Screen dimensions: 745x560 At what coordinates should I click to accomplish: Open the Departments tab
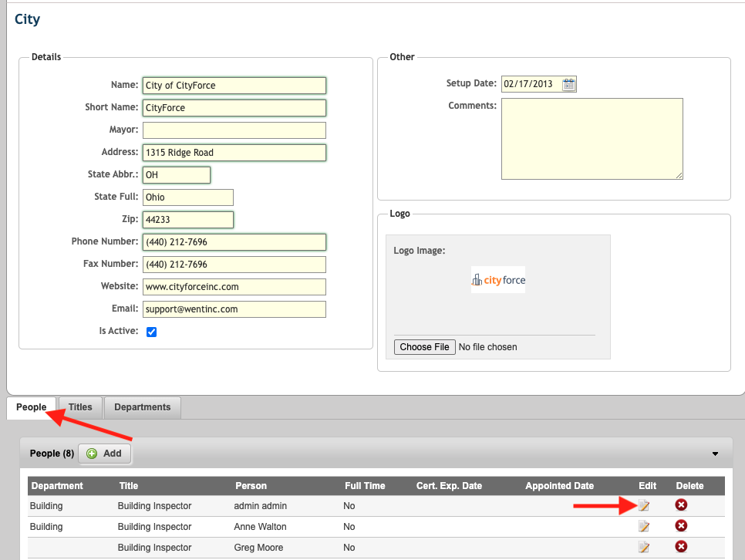click(143, 407)
